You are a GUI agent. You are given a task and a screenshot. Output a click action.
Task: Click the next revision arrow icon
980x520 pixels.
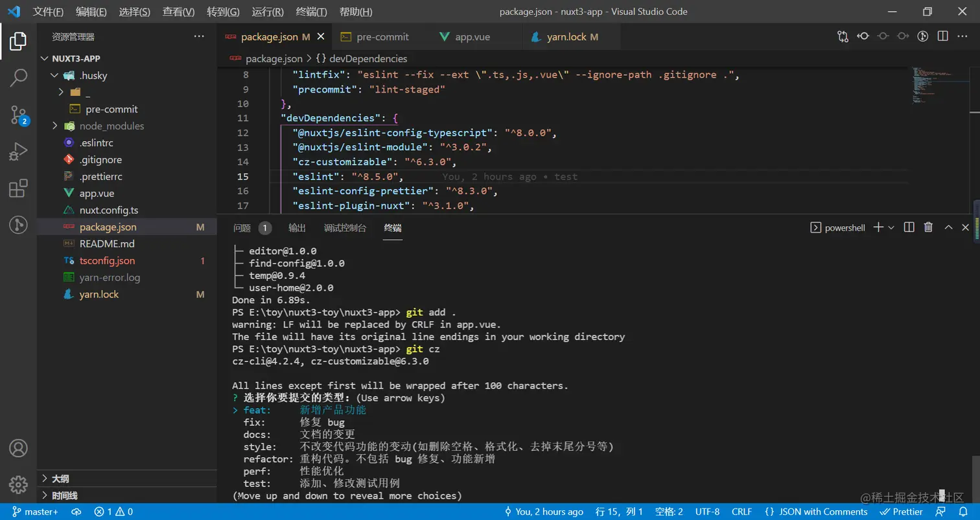click(x=903, y=37)
